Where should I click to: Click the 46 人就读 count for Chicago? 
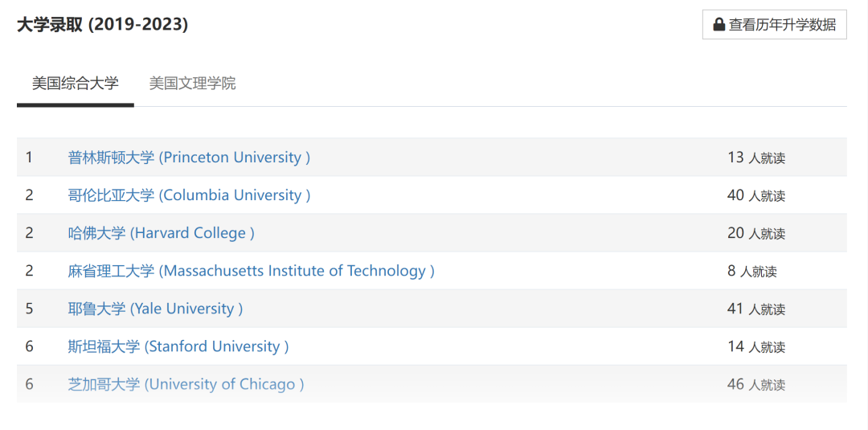[756, 384]
